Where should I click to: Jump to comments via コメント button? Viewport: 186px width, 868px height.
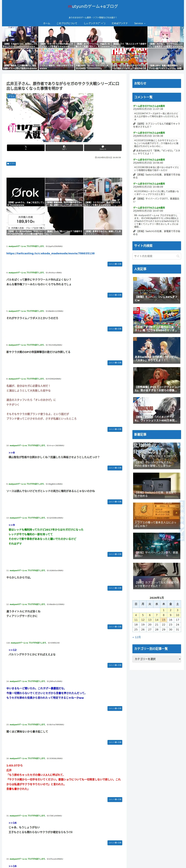tap(103, 148)
